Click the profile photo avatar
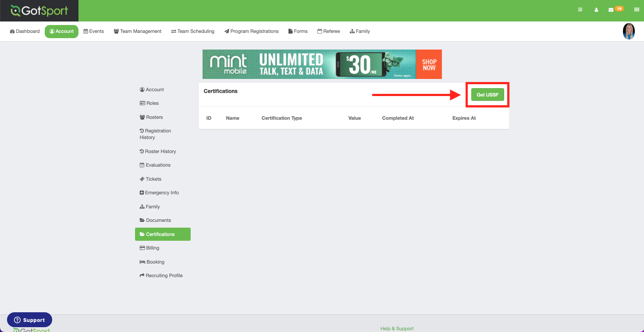 (629, 31)
